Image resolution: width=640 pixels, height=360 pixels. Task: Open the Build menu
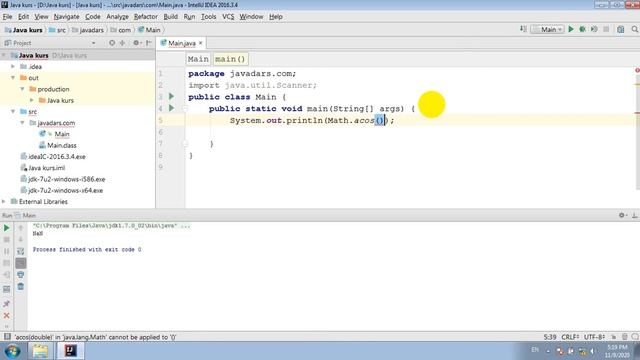pos(171,17)
